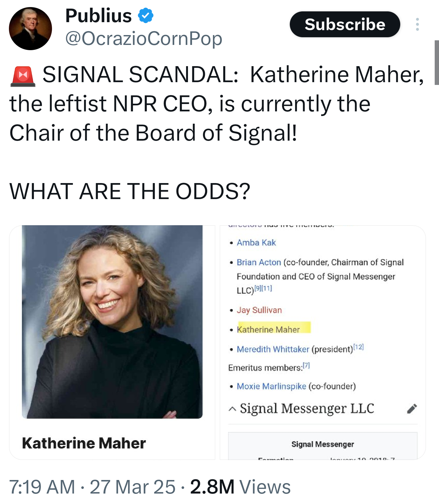Click the page scrollbar thumb
439x504 pixels.
tap(437, 62)
